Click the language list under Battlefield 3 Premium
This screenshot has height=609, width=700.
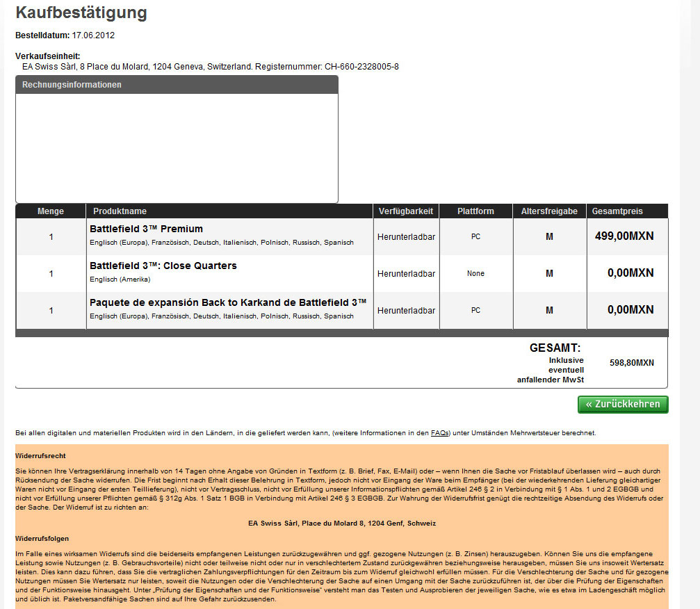(222, 243)
